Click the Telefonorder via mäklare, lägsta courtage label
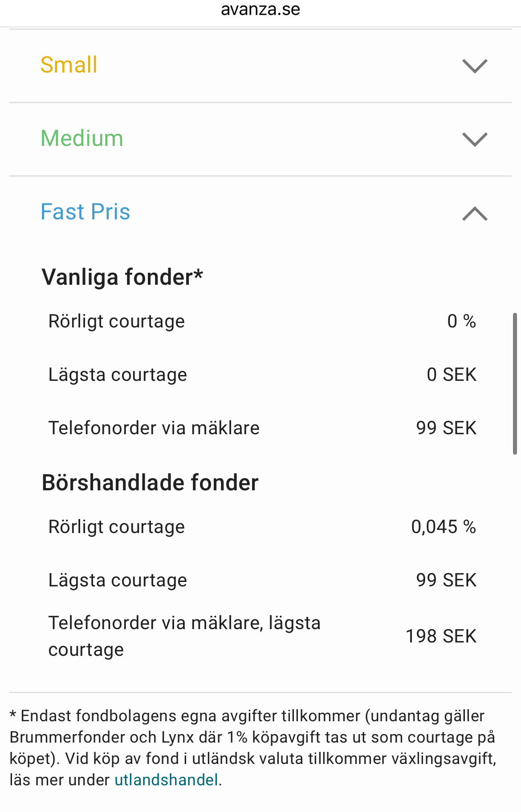 point(184,636)
